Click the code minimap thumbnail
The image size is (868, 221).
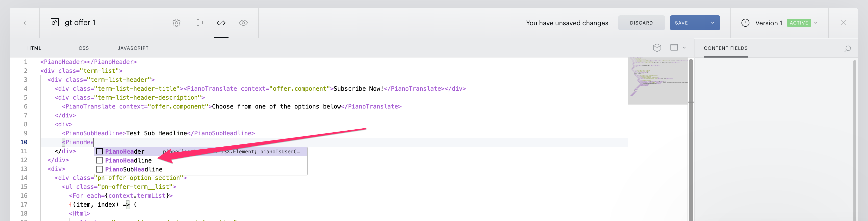click(x=657, y=81)
